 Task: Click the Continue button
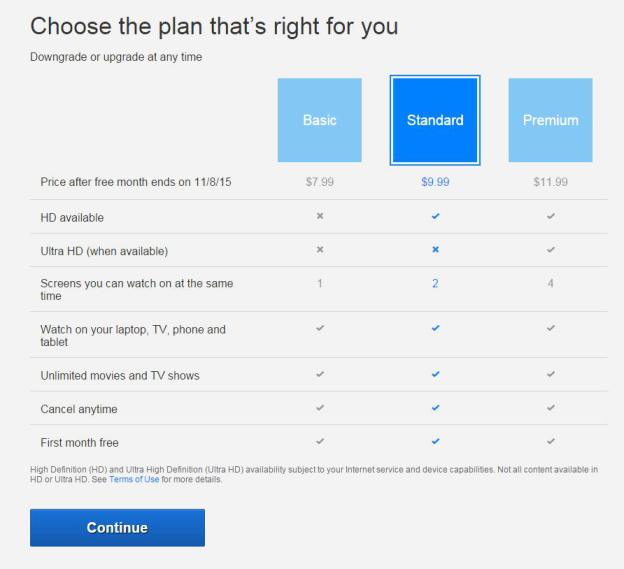[x=117, y=528]
